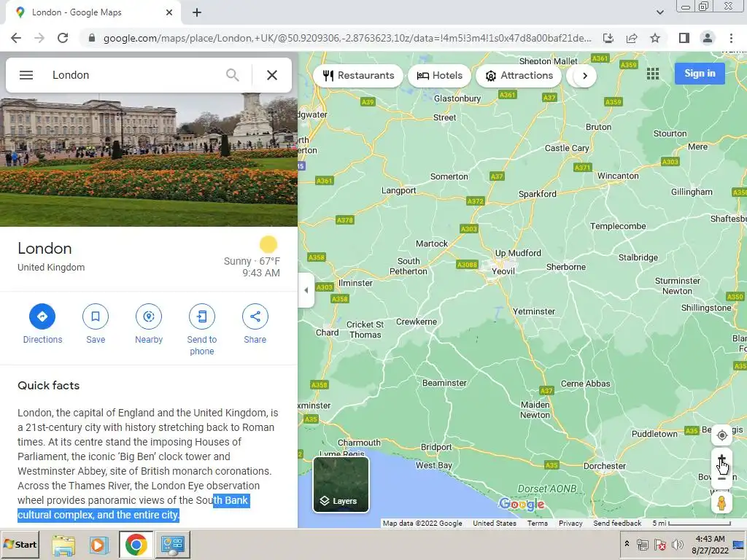Toggle the 5 mi map scale
The width and height of the screenshot is (747, 560).
click(692, 523)
